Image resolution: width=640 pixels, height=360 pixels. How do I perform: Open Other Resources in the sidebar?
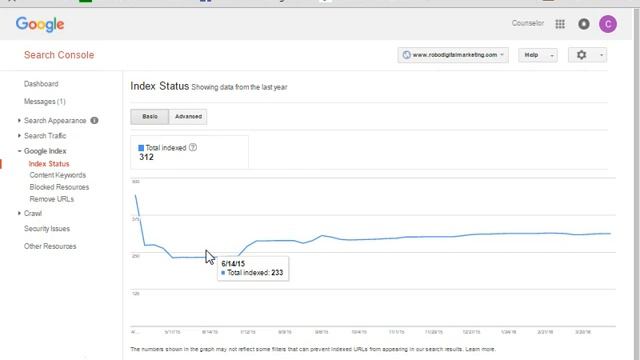(x=50, y=246)
